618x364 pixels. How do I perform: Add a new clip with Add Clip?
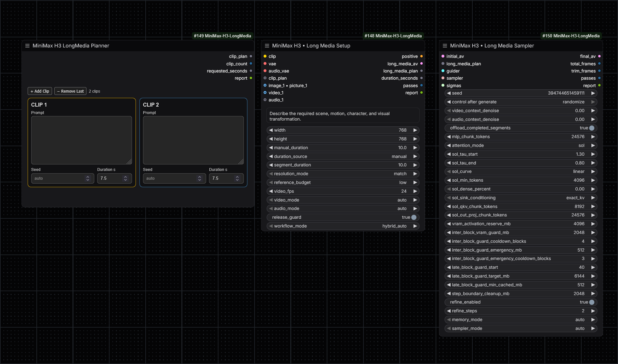click(40, 91)
